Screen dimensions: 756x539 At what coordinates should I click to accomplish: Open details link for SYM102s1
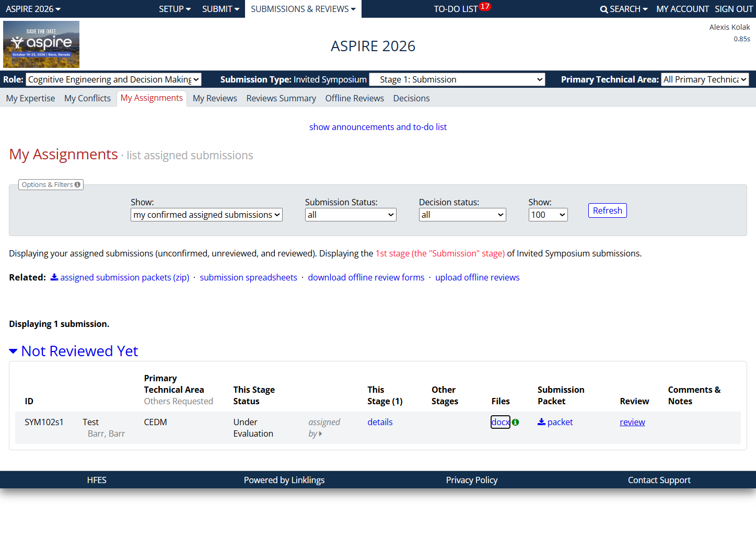point(380,422)
